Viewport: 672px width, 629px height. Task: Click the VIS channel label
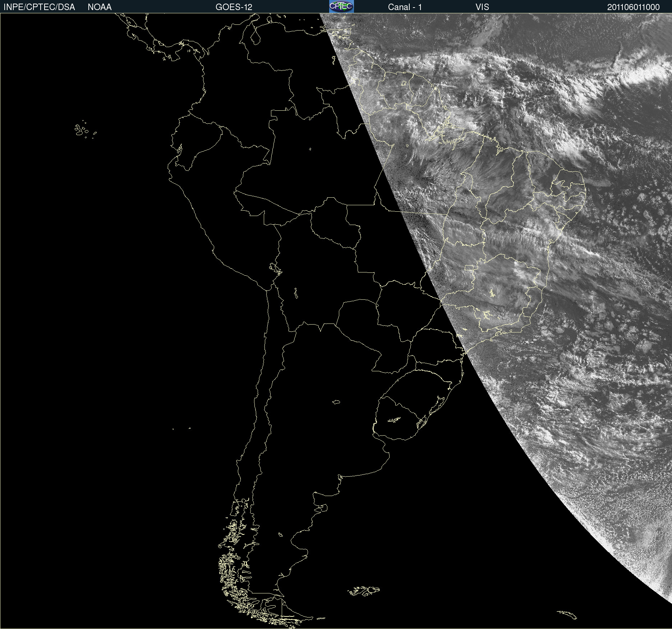[482, 7]
